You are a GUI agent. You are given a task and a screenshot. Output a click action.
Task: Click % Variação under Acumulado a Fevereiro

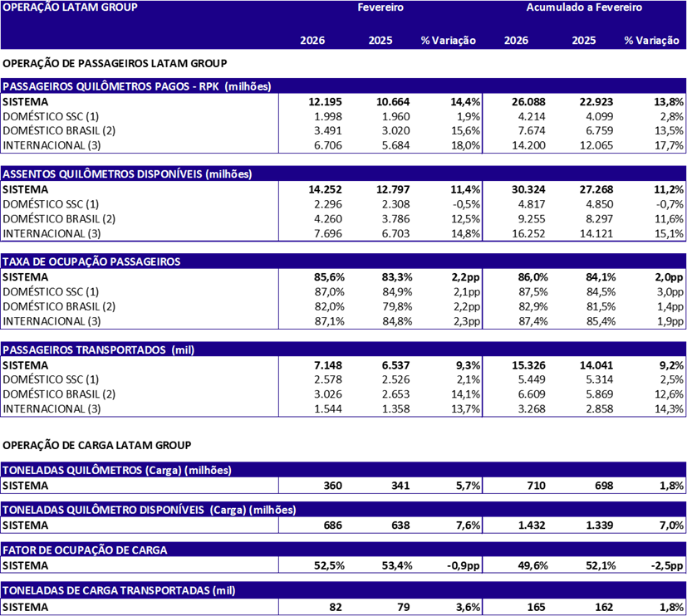click(651, 41)
